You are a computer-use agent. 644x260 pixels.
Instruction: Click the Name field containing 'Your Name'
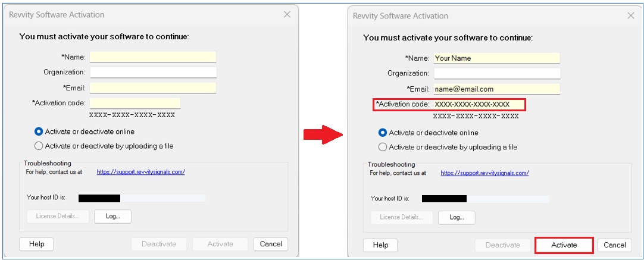pos(497,58)
